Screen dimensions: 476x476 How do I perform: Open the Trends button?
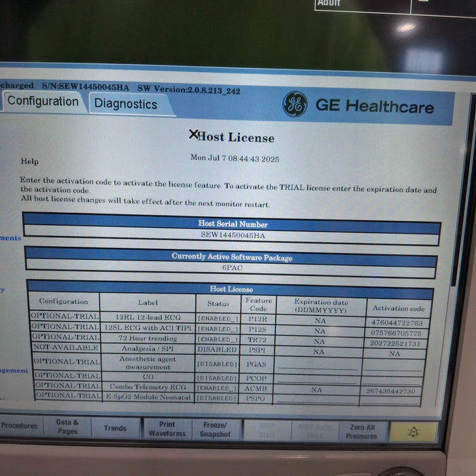click(x=116, y=428)
